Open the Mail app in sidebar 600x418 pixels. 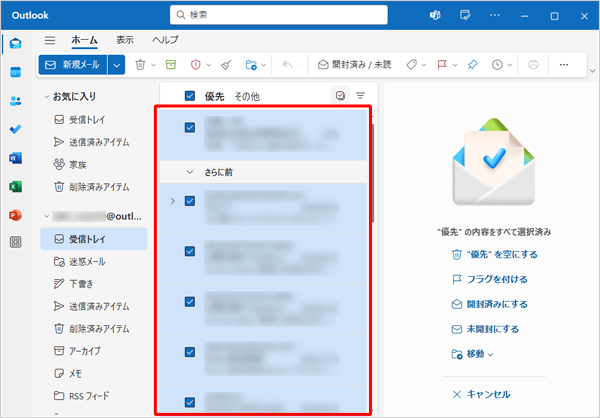coord(16,43)
